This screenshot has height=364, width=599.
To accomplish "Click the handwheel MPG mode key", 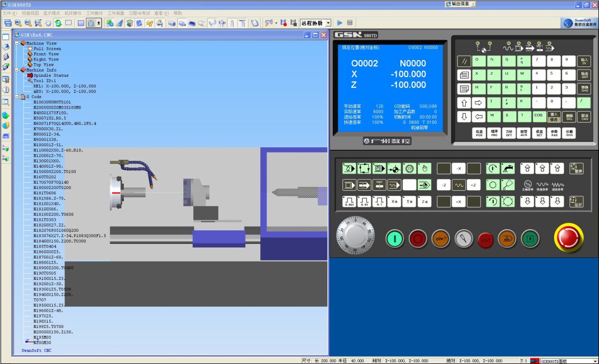I will [409, 168].
